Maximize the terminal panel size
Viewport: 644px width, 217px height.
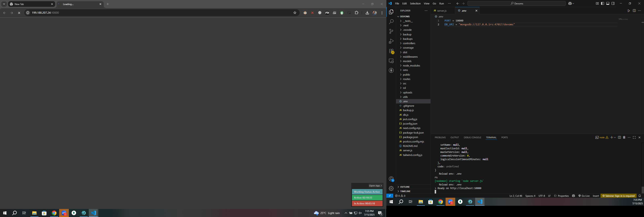[x=634, y=138]
